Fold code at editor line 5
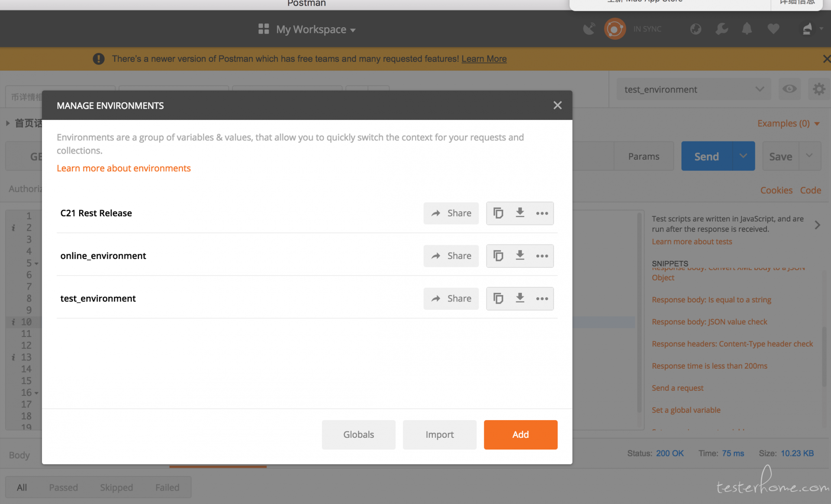 pyautogui.click(x=36, y=263)
